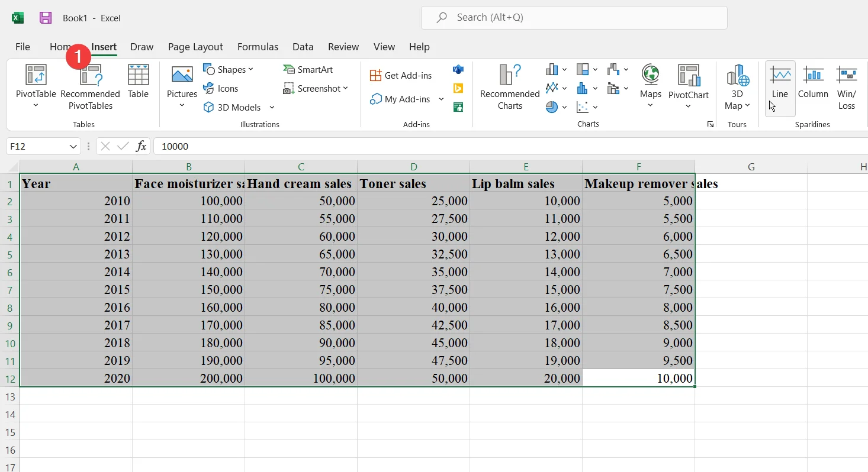Image resolution: width=868 pixels, height=472 pixels.
Task: Open the File tab
Action: [x=22, y=47]
